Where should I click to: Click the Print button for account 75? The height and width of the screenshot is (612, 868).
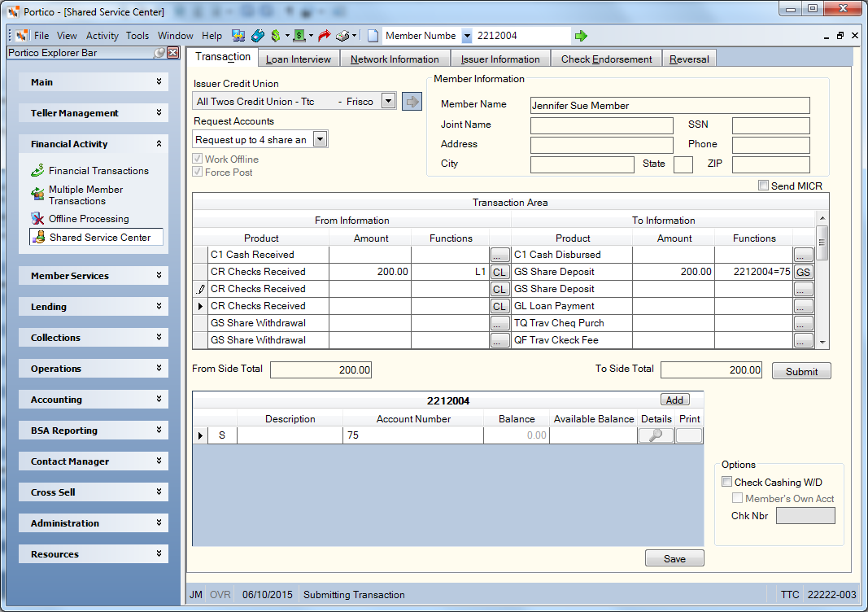pyautogui.click(x=689, y=435)
